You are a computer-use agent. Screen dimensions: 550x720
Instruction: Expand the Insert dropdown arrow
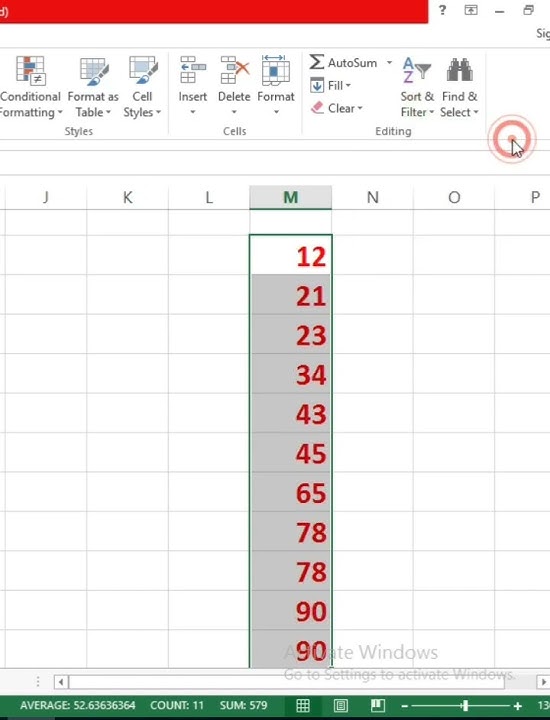coord(193,112)
